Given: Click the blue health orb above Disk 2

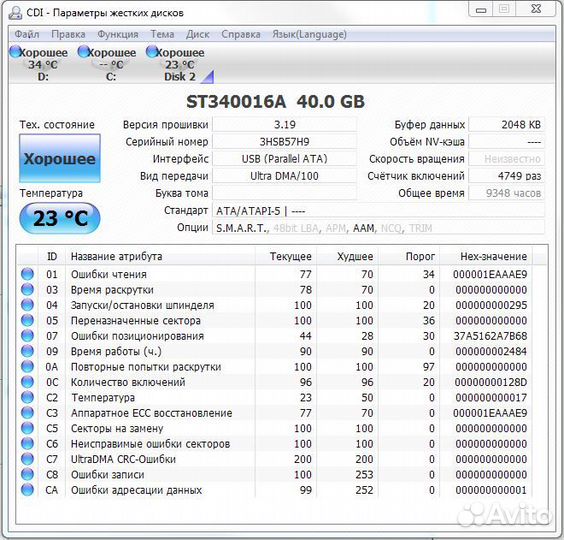Looking at the screenshot, I should pos(153,52).
